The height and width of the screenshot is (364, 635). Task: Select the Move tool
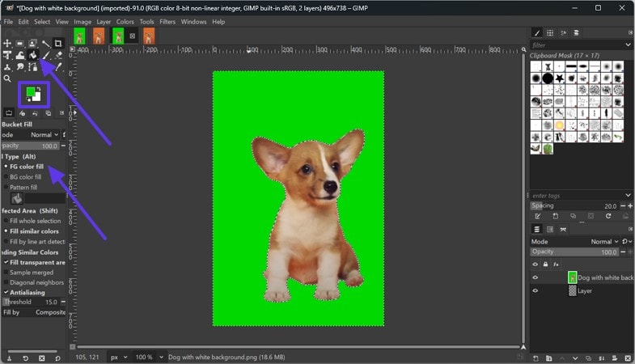pyautogui.click(x=7, y=44)
